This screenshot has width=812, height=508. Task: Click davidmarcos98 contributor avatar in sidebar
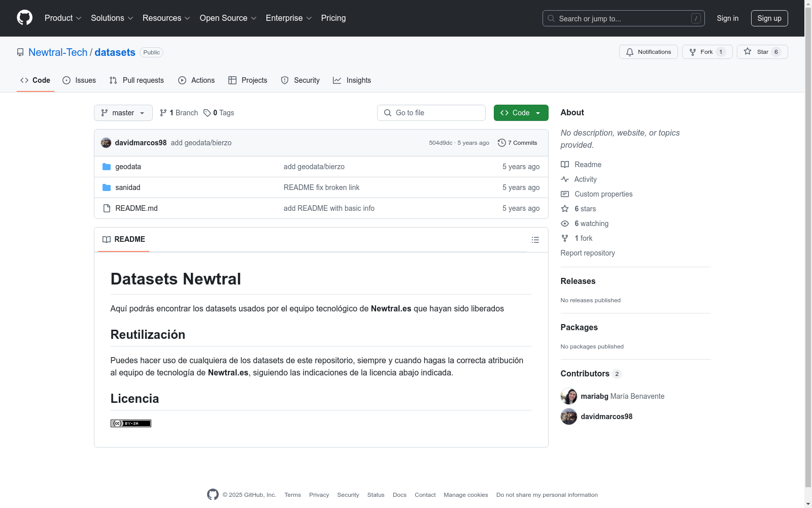(x=569, y=417)
